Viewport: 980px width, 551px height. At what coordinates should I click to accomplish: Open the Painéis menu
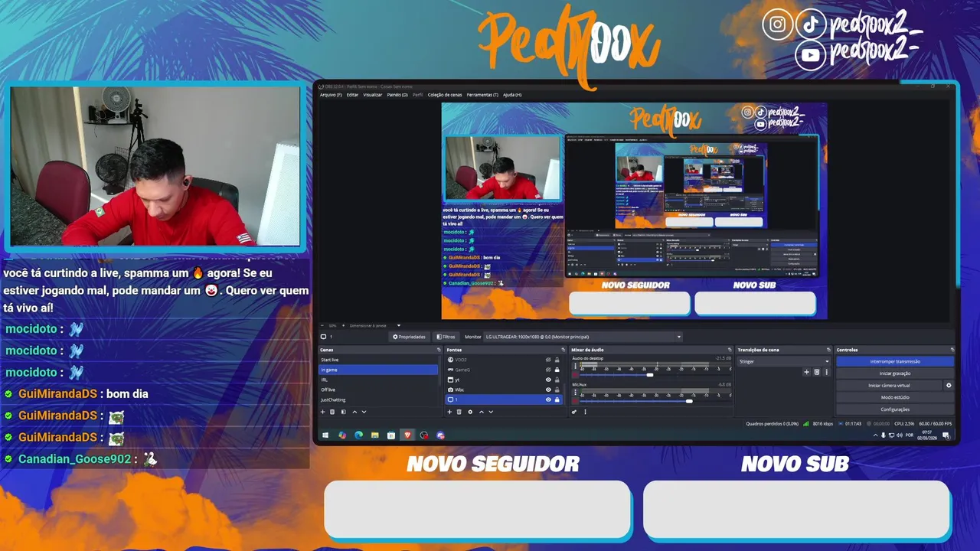coord(397,95)
